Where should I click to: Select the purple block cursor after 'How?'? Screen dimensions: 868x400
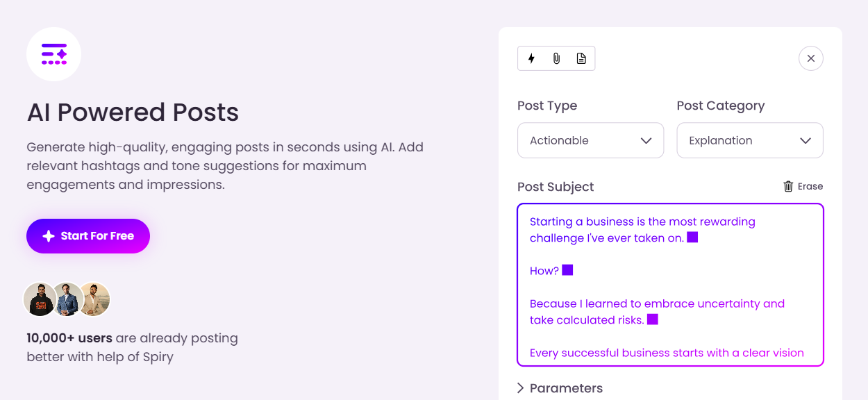tap(567, 270)
